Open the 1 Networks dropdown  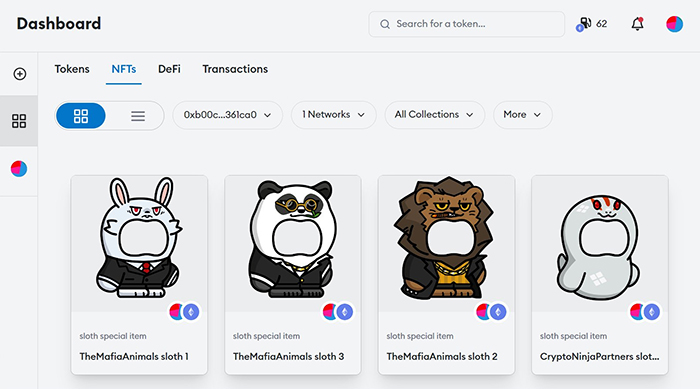click(333, 115)
